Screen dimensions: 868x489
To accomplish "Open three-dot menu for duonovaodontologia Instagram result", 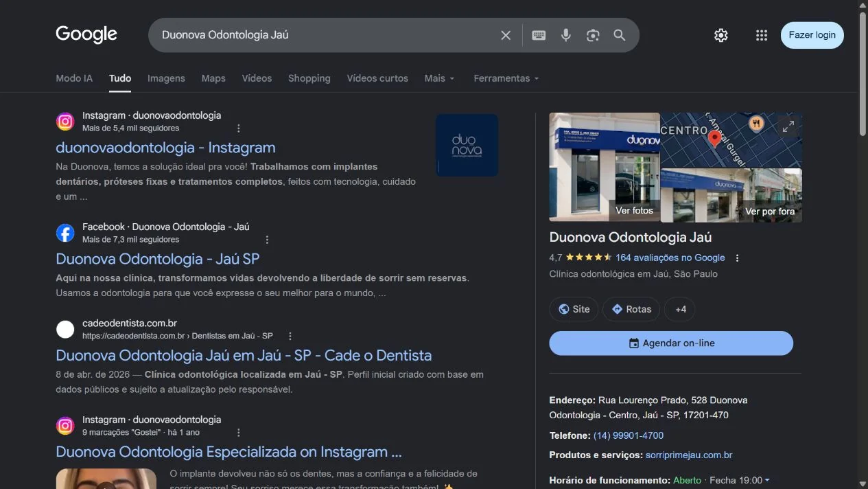I will pos(239,128).
